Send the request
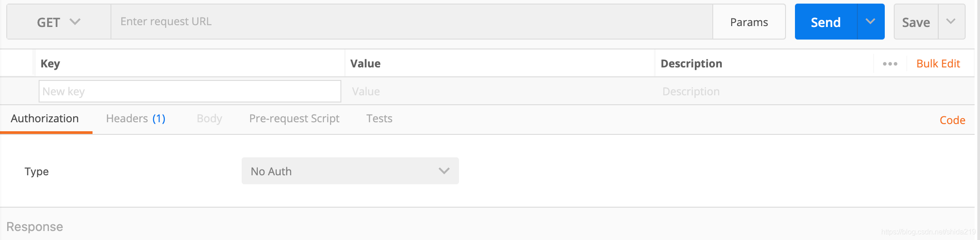The width and height of the screenshot is (980, 240). [x=826, y=22]
